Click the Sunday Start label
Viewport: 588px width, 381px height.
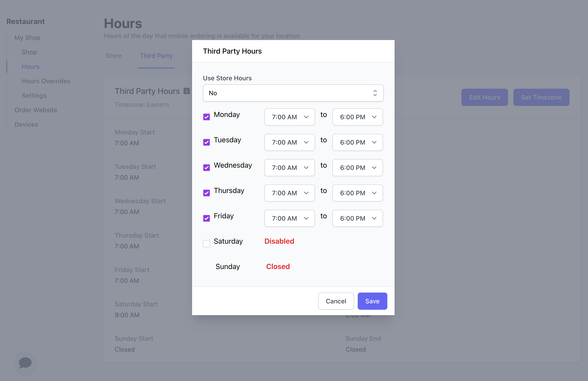pyautogui.click(x=134, y=338)
